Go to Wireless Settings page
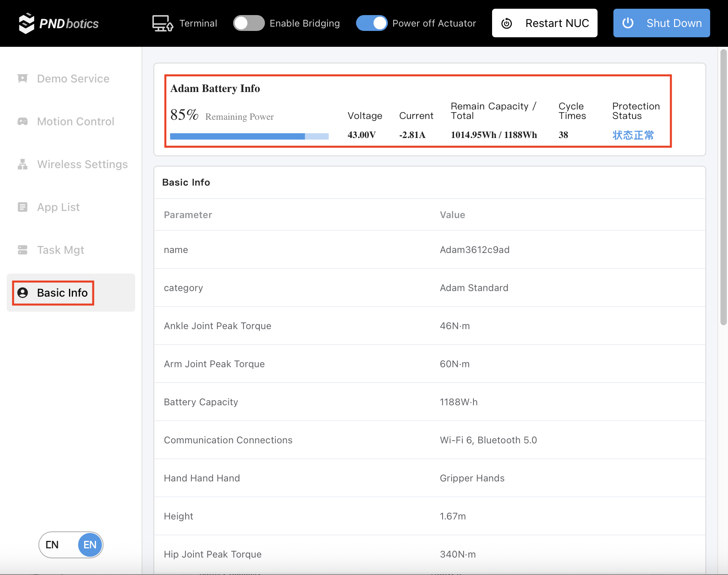Viewport: 728px width, 575px height. pos(82,164)
